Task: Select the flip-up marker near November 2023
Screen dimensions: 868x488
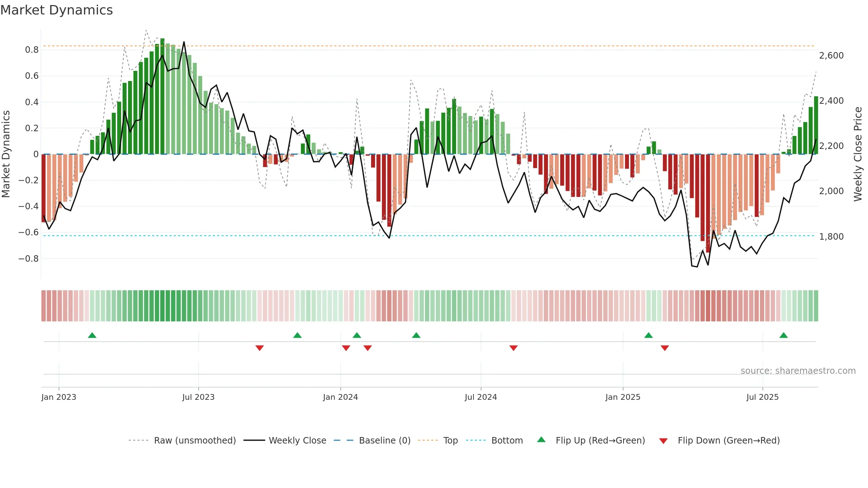Action: point(297,335)
